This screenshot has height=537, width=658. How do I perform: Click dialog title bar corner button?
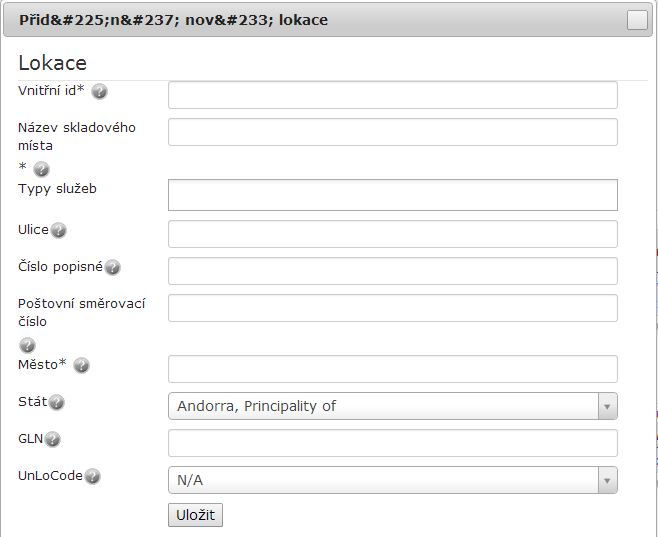(637, 20)
